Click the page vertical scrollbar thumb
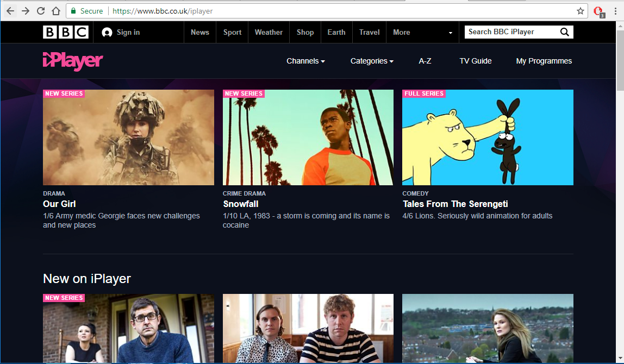 620,60
